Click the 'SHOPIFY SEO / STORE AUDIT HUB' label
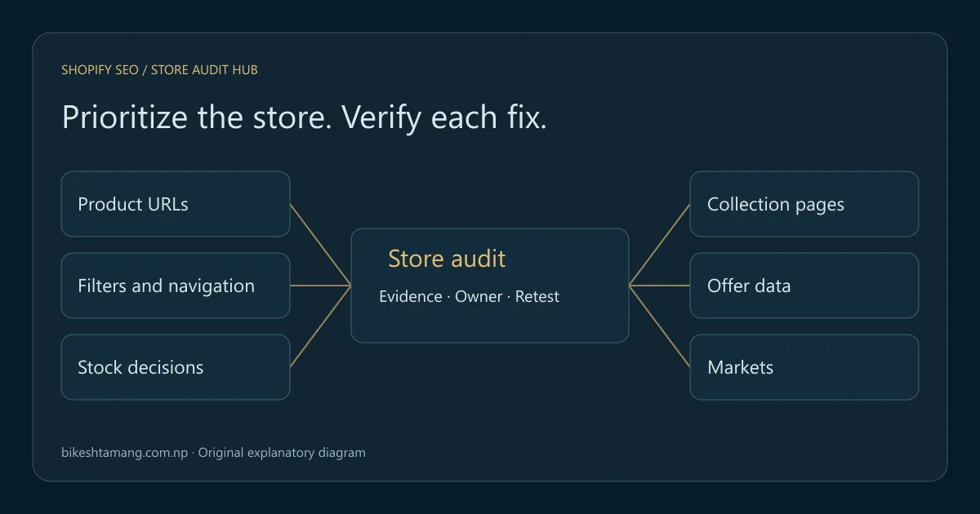This screenshot has width=980, height=514. pos(159,70)
